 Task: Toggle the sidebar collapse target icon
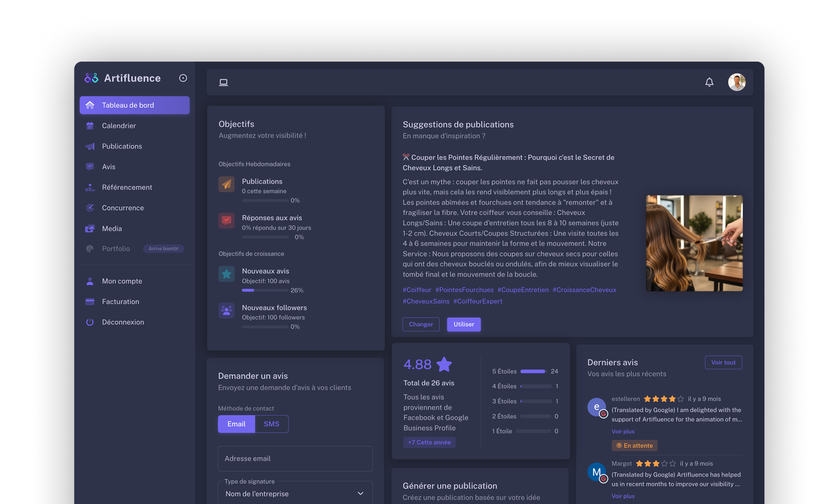[x=183, y=78]
